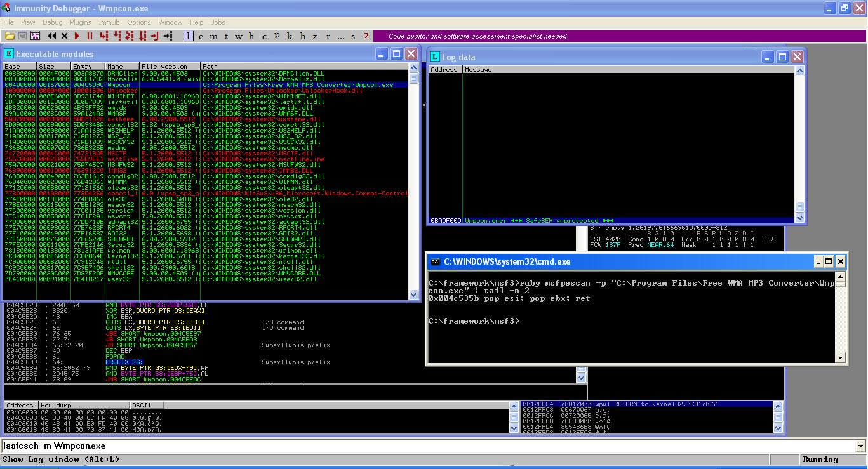Sort modules by Entry column header
The image size is (868, 469).
coord(88,66)
